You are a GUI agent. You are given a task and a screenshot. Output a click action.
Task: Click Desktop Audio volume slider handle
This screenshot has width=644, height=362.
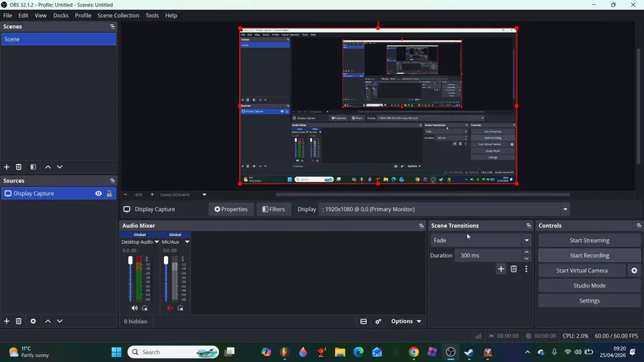tap(130, 260)
